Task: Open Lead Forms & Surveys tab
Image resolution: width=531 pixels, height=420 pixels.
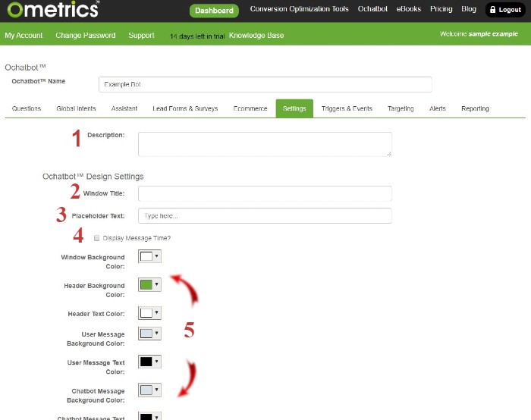Action: 185,108
